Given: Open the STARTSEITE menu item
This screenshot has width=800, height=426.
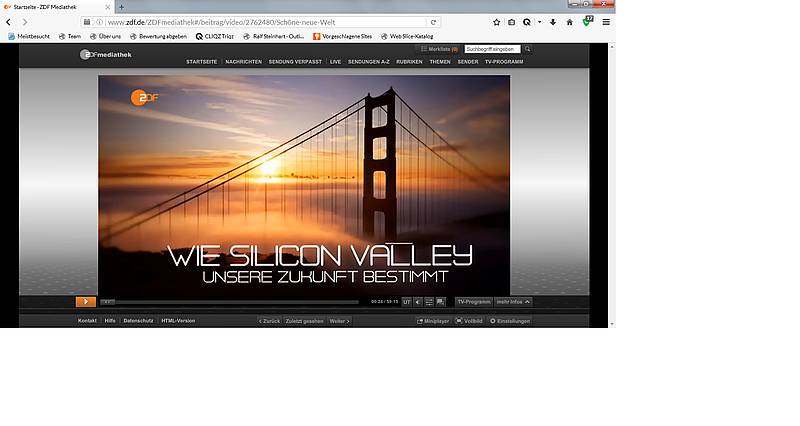Looking at the screenshot, I should click(x=202, y=62).
